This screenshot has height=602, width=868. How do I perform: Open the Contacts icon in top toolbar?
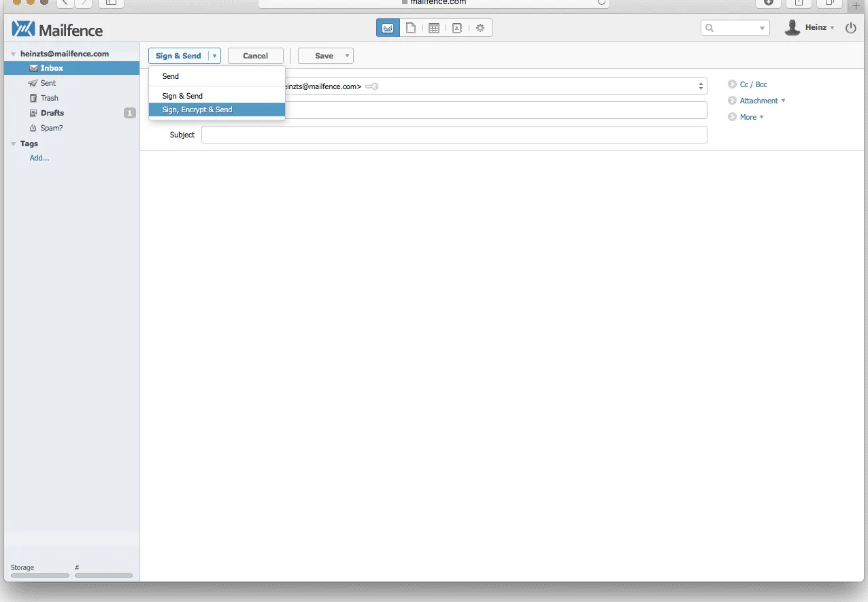tap(457, 28)
